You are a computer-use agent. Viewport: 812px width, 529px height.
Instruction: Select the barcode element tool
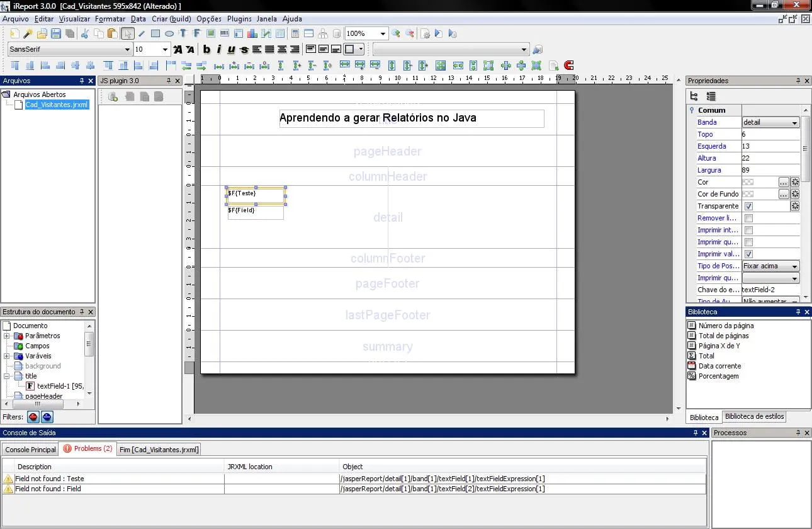pos(224,33)
